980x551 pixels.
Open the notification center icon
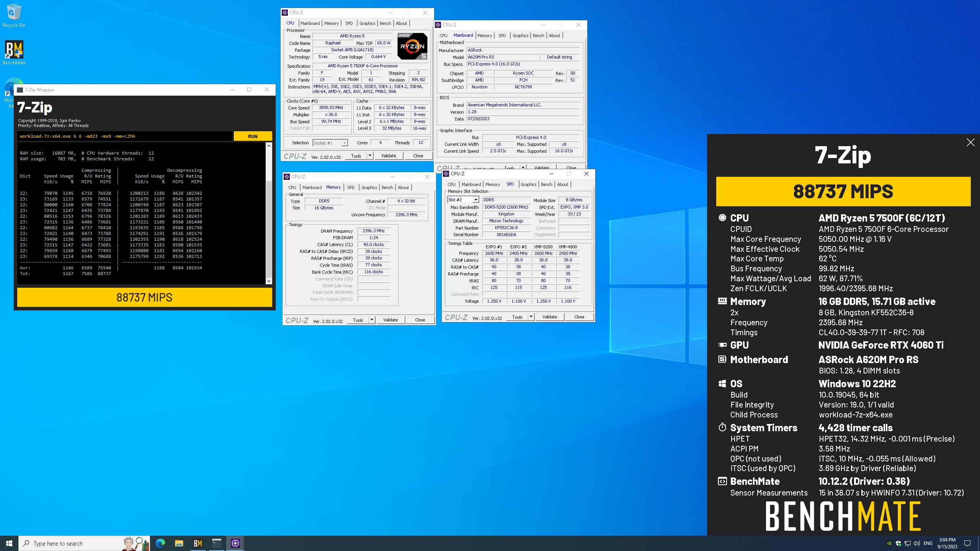point(967,543)
